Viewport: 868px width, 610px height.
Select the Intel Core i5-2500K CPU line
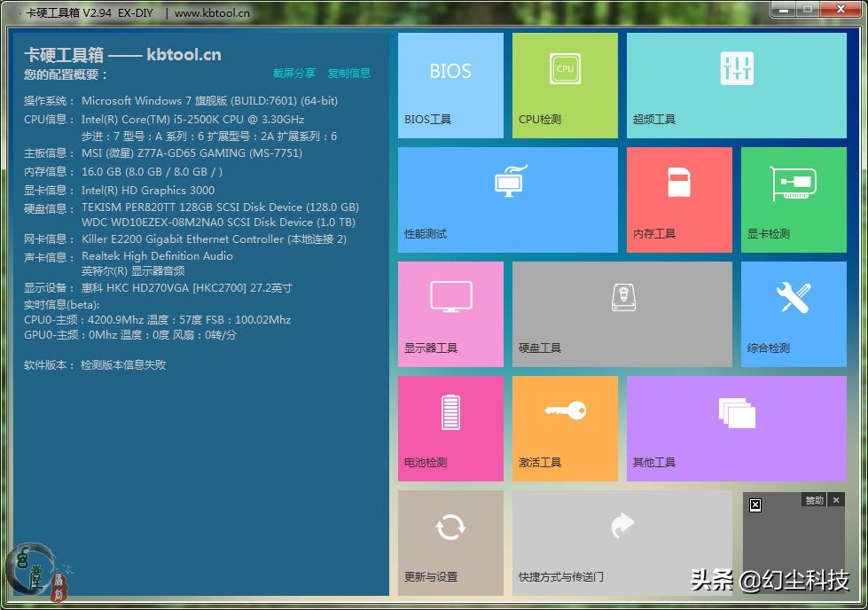tap(164, 120)
